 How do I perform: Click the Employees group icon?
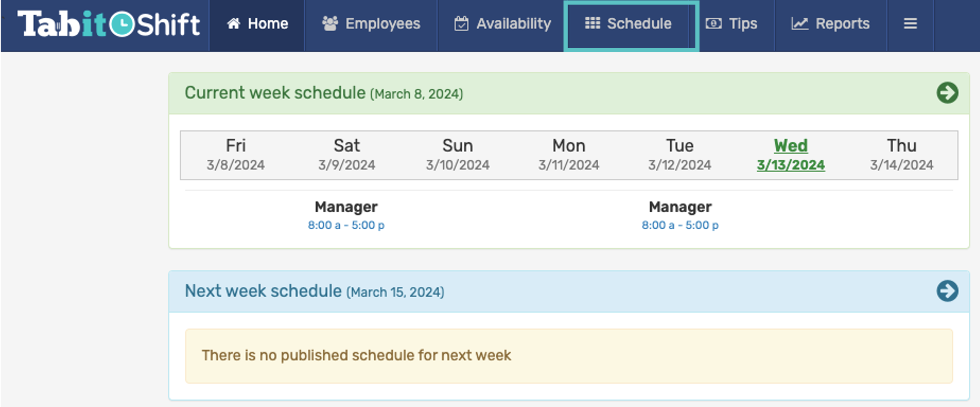pyautogui.click(x=330, y=24)
